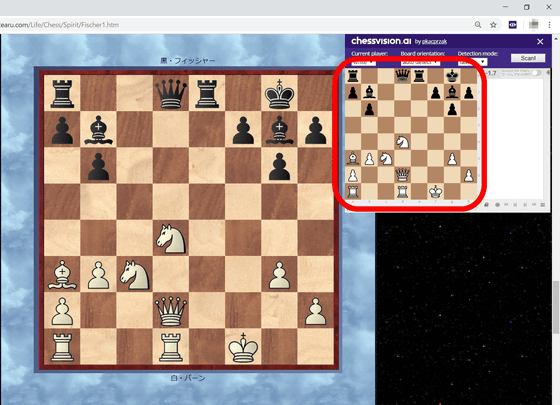Bookmark this page with the star icon

coord(493,25)
